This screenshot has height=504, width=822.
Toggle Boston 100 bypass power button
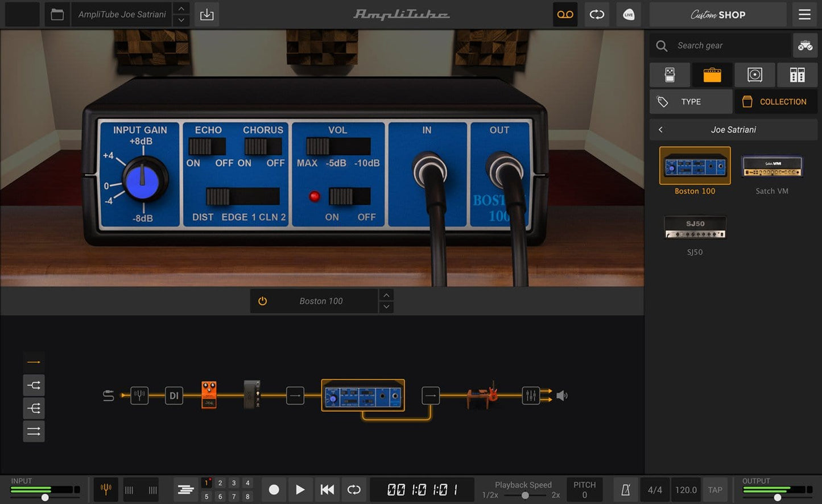[x=262, y=301]
